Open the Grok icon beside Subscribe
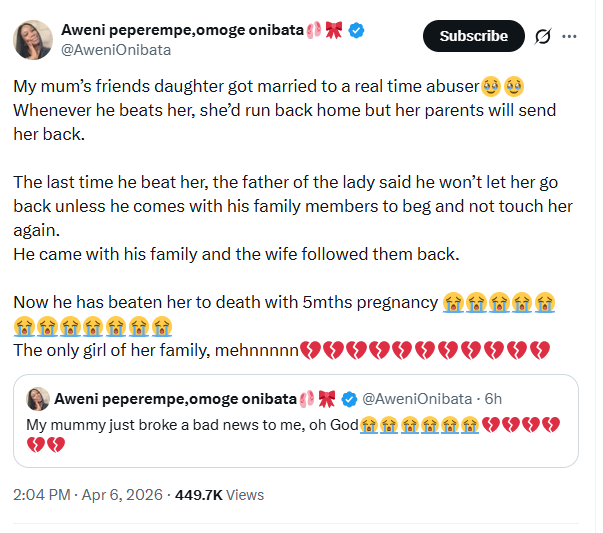The image size is (603, 533). (544, 36)
